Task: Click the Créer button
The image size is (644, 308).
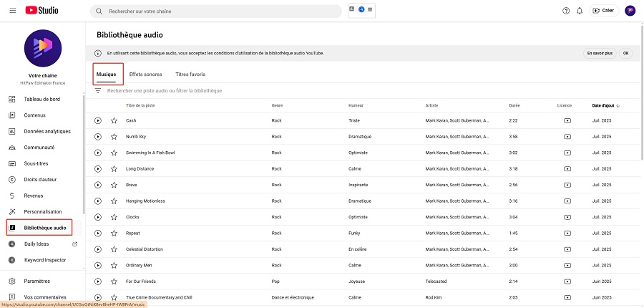Action: (x=604, y=11)
